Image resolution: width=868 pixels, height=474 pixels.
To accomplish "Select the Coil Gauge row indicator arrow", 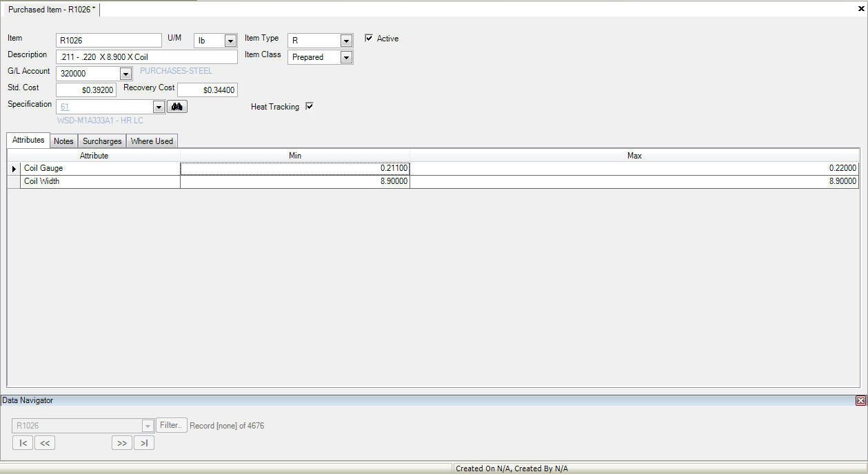I will click(x=14, y=169).
